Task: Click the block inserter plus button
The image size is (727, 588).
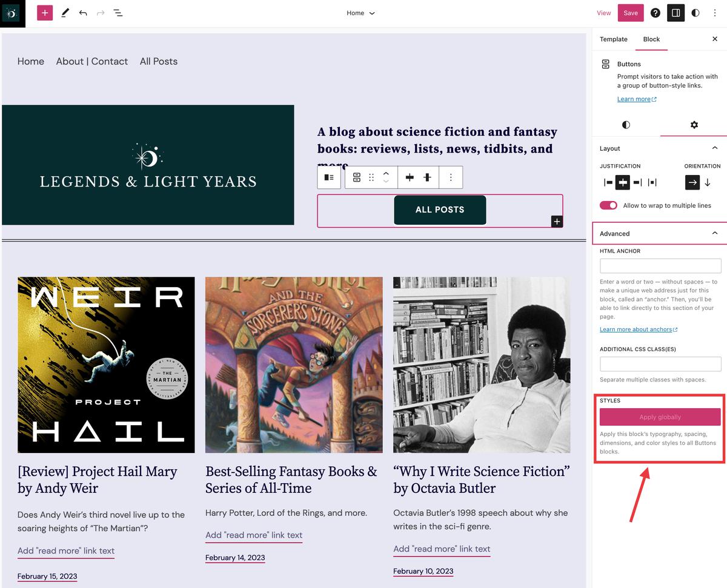Action: click(x=45, y=13)
